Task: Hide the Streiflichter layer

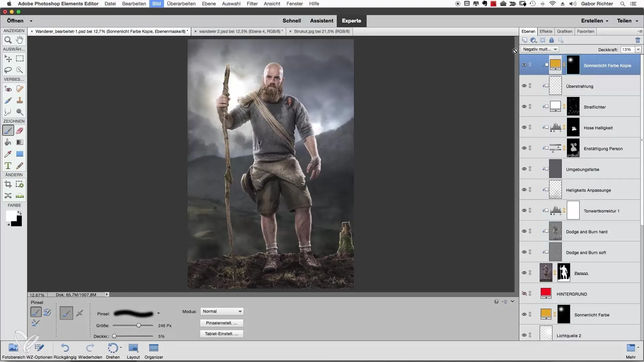Action: (x=524, y=106)
